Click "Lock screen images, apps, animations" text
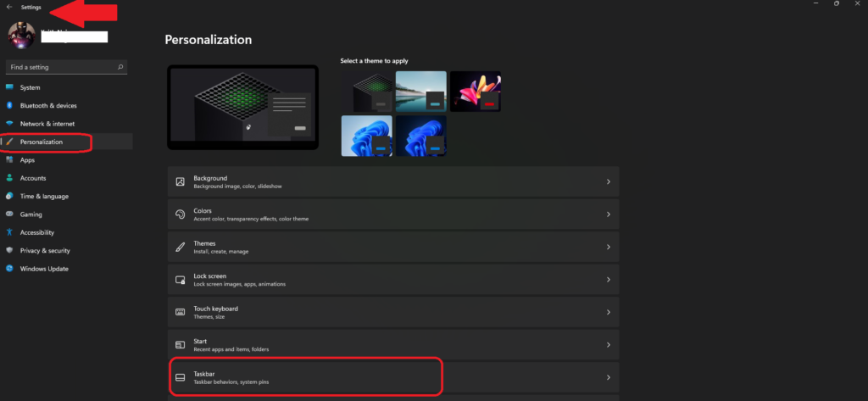 click(240, 284)
